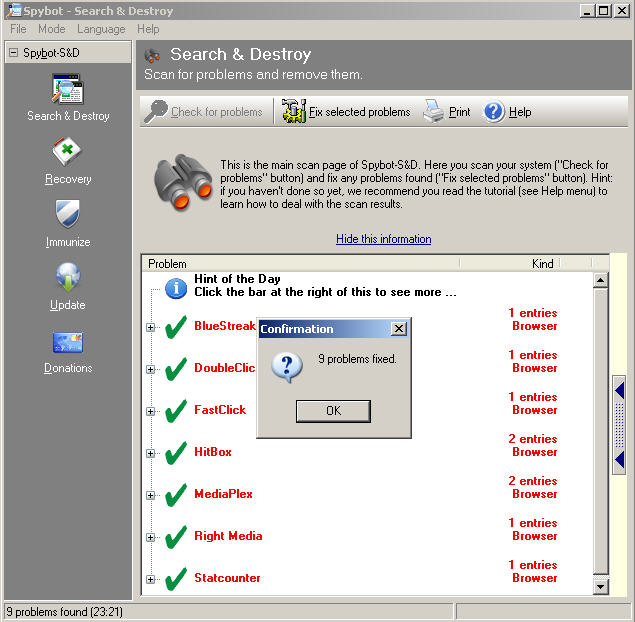Click the '9 problems fixed.' message text
This screenshot has height=622, width=635.
pos(357,359)
